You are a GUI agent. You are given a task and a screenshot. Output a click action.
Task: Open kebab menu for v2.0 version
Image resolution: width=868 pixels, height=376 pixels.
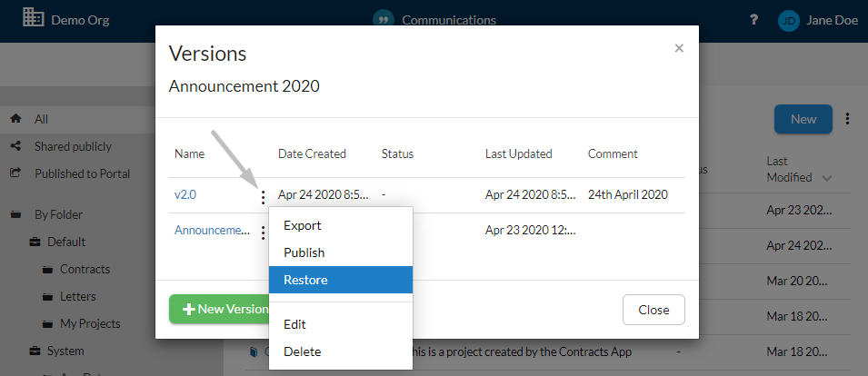point(263,197)
